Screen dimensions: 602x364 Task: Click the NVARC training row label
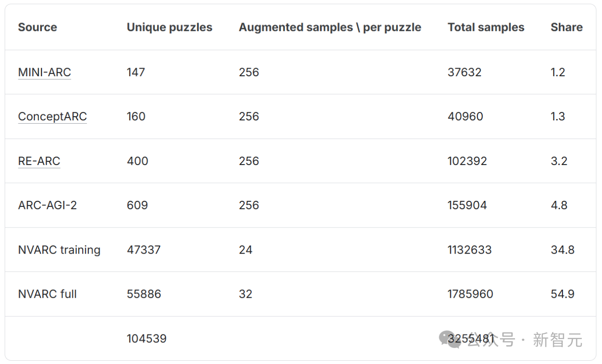(59, 250)
